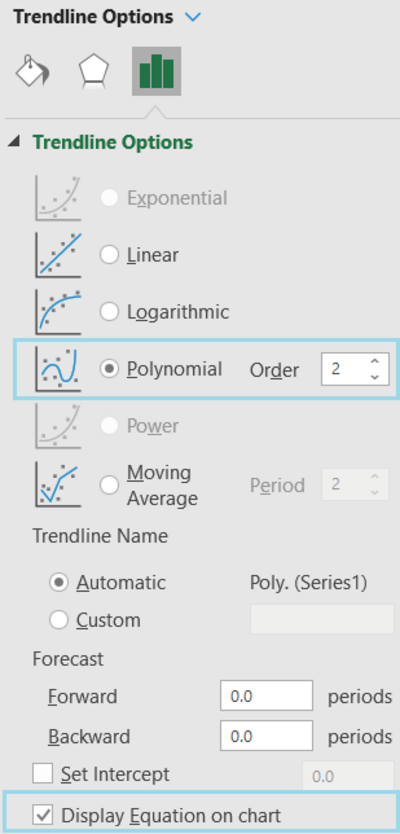Click the Moving Average trendline chart icon
Image resolution: width=400 pixels, height=834 pixels.
pyautogui.click(x=59, y=484)
